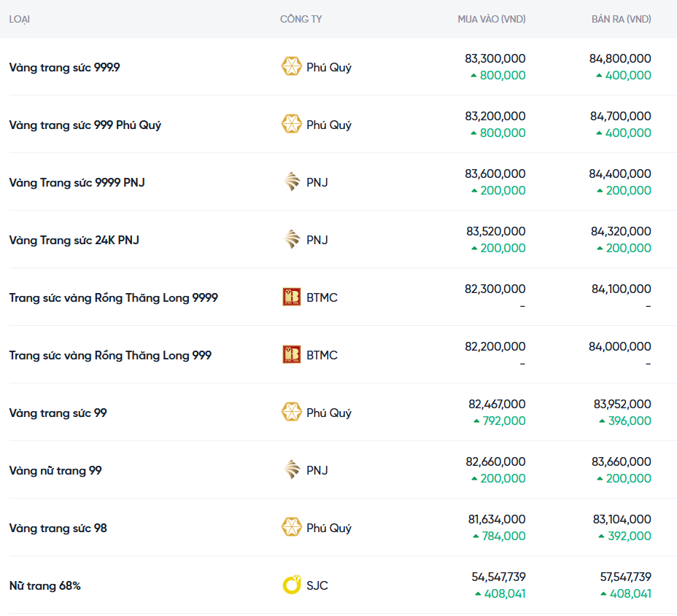Click PNJ logo in Vàng Trang sức 9999 PNJ row
Image resolution: width=677 pixels, height=616 pixels.
point(291,182)
